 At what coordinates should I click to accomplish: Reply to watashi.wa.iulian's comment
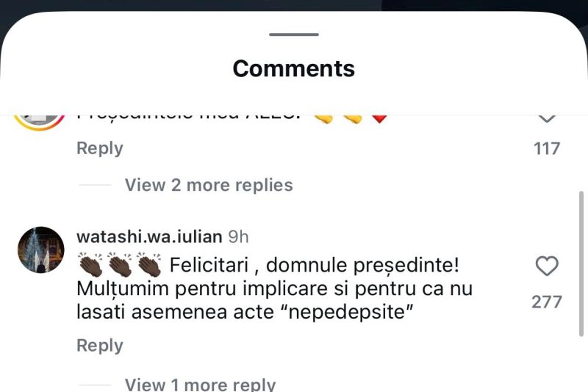point(100,345)
